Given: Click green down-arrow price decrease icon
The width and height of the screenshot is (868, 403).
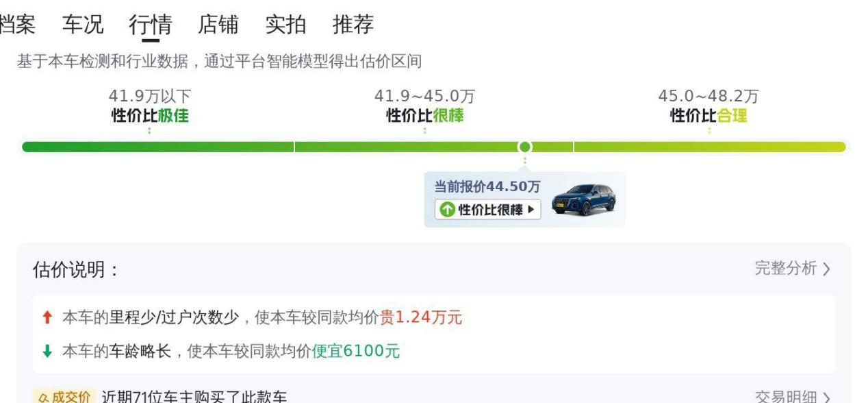Looking at the screenshot, I should click(47, 352).
